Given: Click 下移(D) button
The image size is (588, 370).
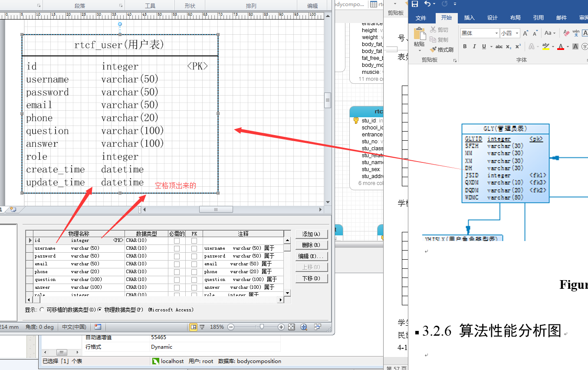Looking at the screenshot, I should [312, 278].
